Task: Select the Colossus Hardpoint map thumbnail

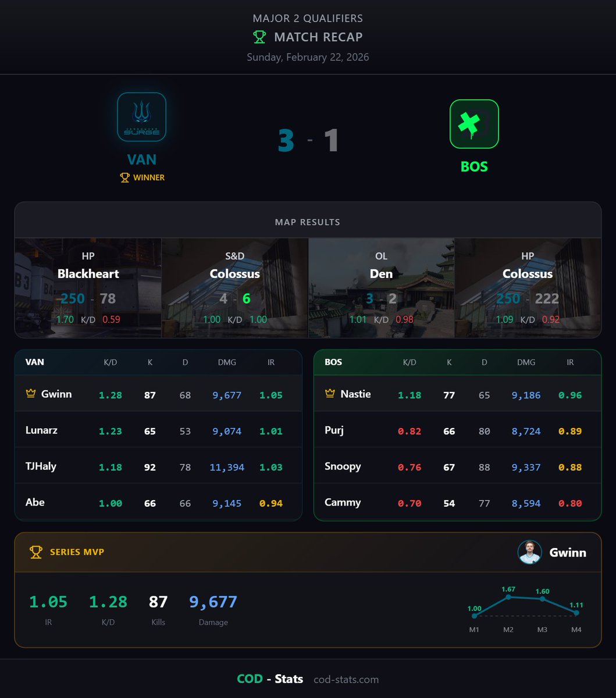Action: pyautogui.click(x=528, y=287)
